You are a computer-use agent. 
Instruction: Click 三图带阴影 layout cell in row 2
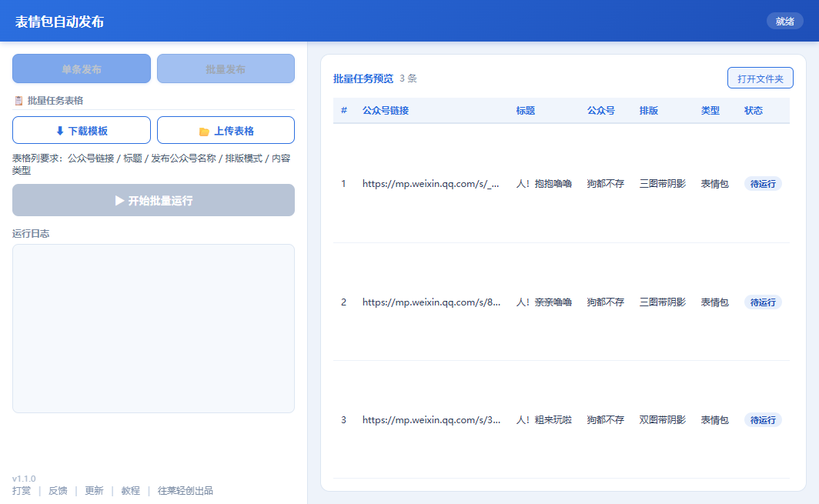(663, 302)
